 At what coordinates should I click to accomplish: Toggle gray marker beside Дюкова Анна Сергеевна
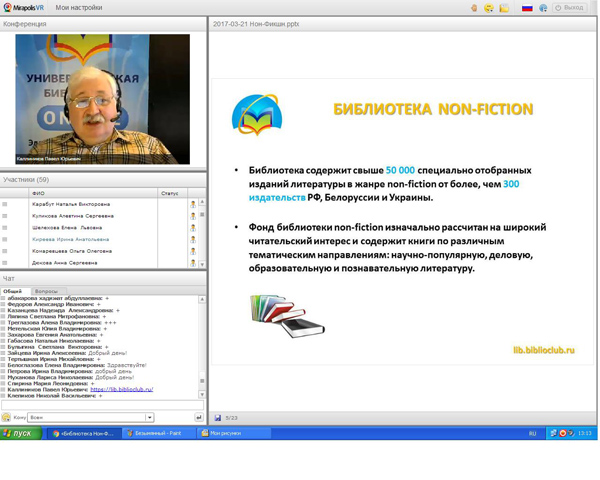click(x=5, y=263)
